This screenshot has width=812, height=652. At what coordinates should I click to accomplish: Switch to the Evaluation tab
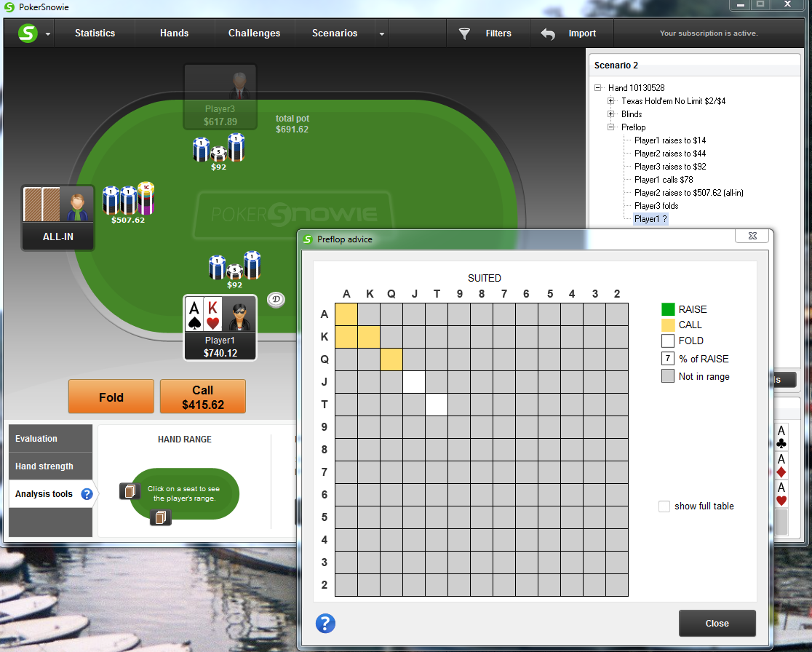pos(51,438)
